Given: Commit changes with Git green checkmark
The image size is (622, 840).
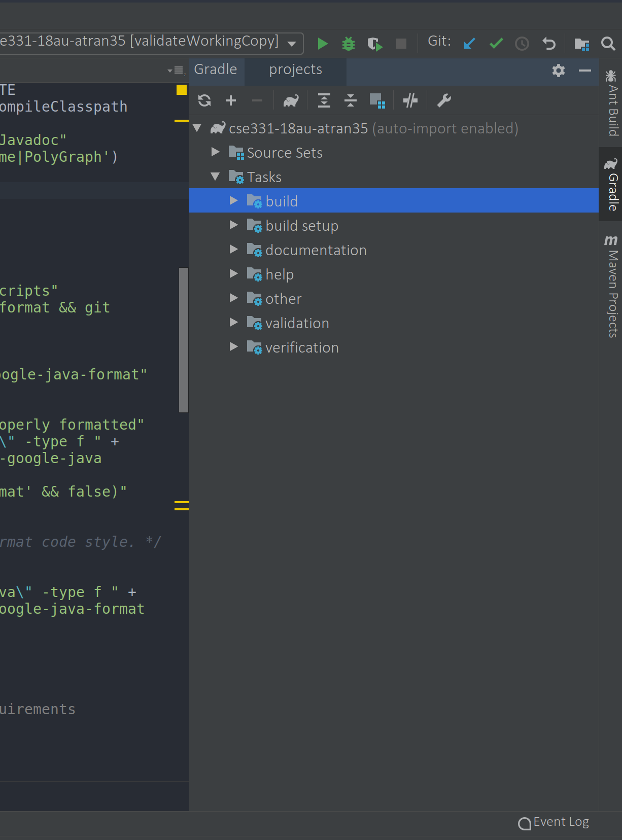Looking at the screenshot, I should point(496,44).
